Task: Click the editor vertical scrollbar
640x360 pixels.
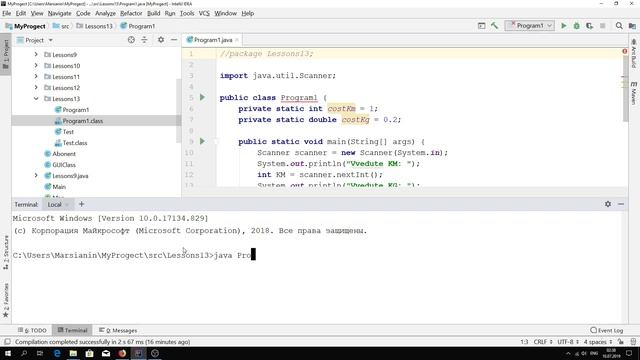Action: 625,88
